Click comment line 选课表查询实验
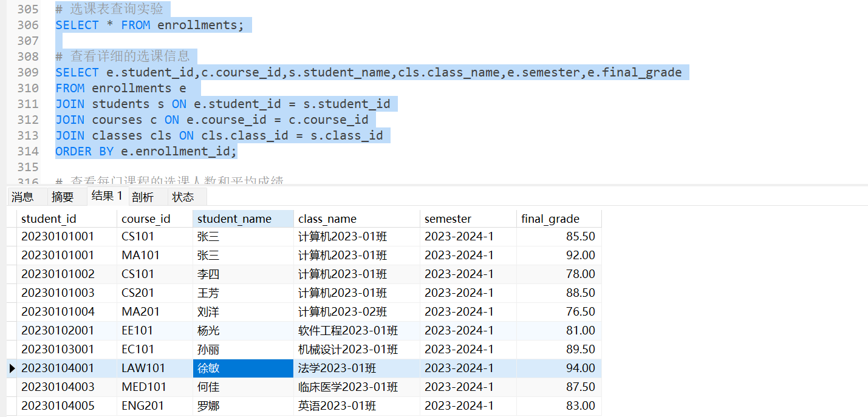 pos(109,9)
